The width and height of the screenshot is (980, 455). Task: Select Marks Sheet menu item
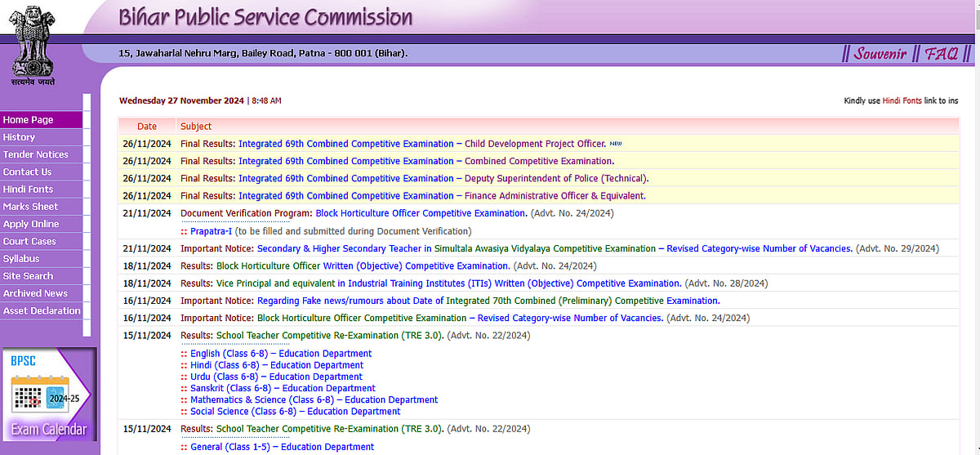click(31, 207)
